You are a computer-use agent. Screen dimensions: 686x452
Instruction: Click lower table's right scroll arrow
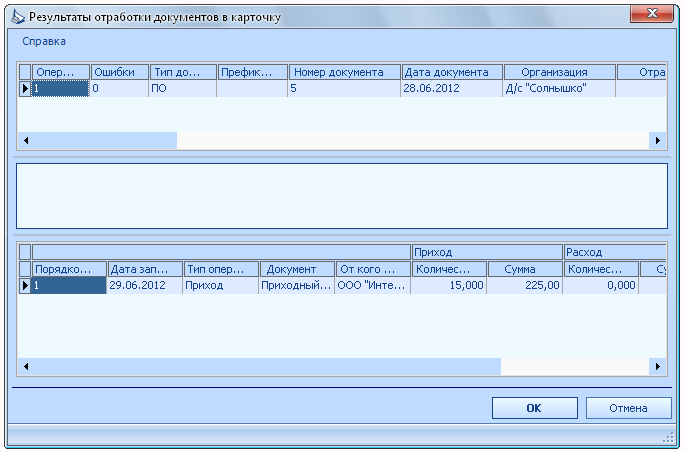tap(658, 366)
